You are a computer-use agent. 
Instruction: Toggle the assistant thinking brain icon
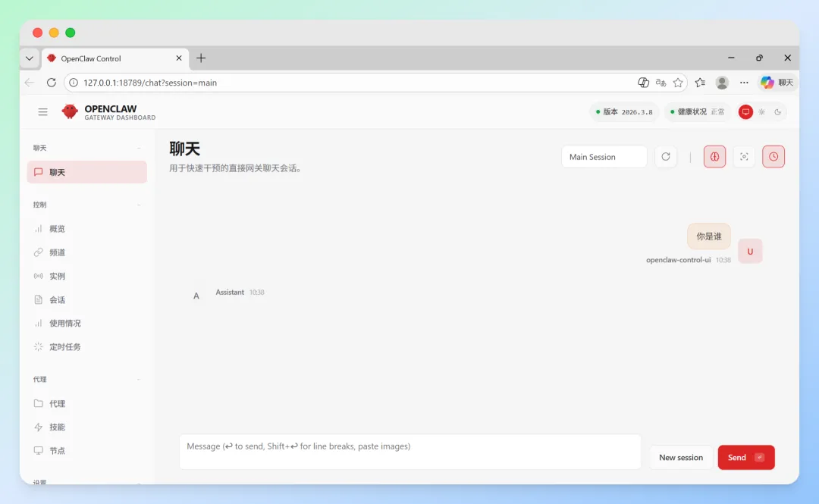714,157
